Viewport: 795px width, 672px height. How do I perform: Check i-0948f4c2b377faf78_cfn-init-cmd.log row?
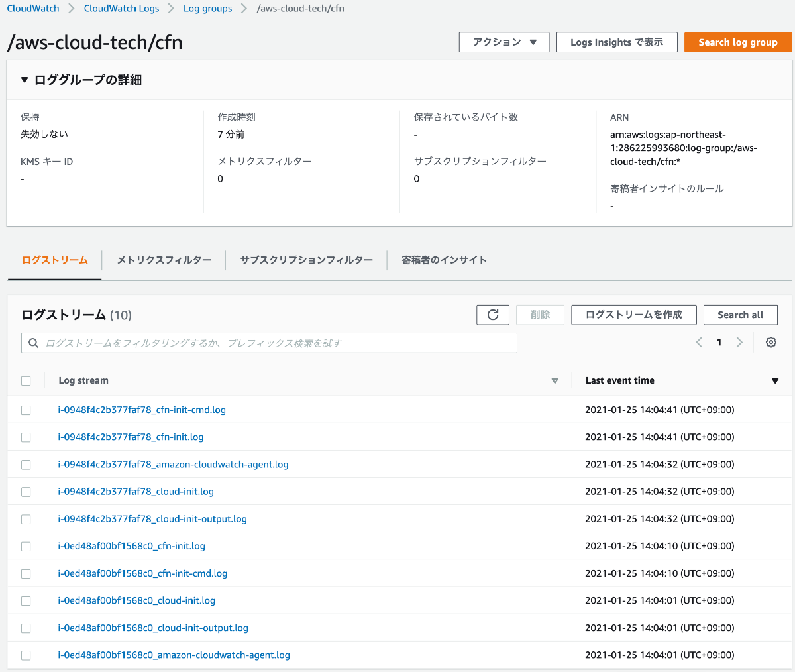pyautogui.click(x=26, y=410)
